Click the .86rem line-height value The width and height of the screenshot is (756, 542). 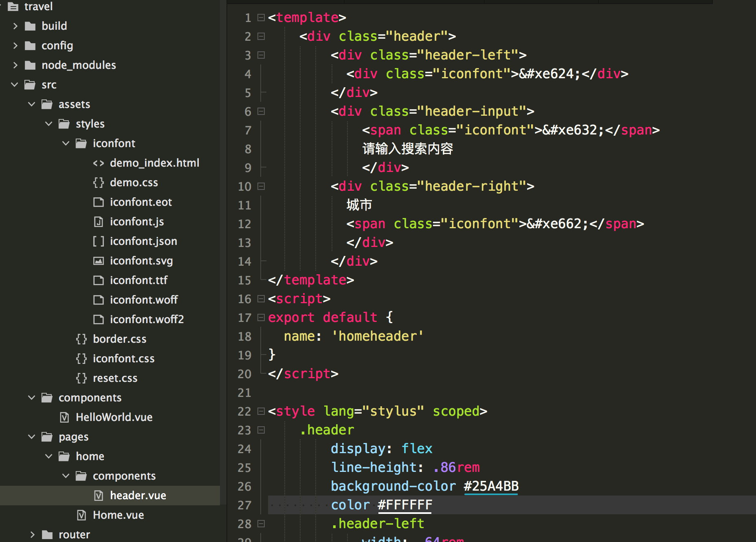(457, 467)
